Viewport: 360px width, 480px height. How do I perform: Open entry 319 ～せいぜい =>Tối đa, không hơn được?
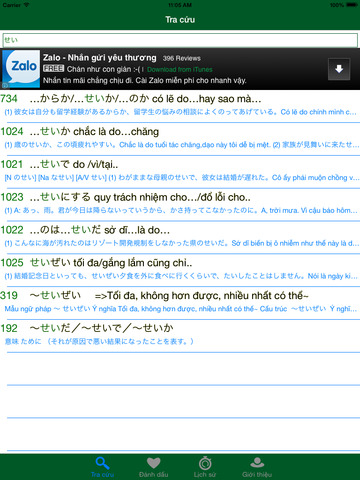pos(180,303)
